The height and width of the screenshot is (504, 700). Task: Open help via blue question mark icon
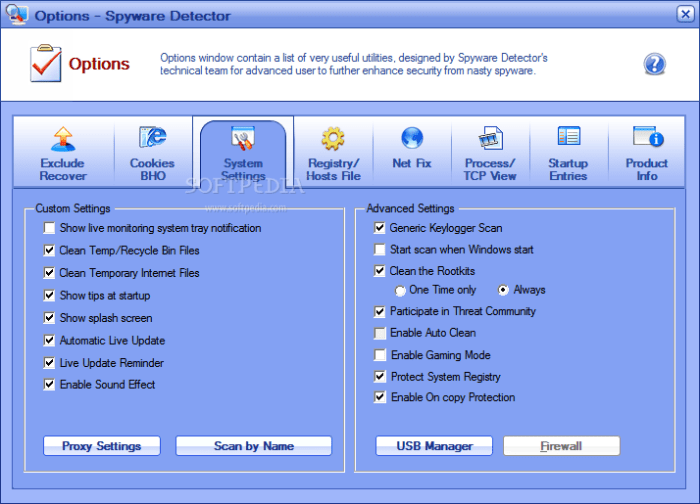pyautogui.click(x=654, y=64)
